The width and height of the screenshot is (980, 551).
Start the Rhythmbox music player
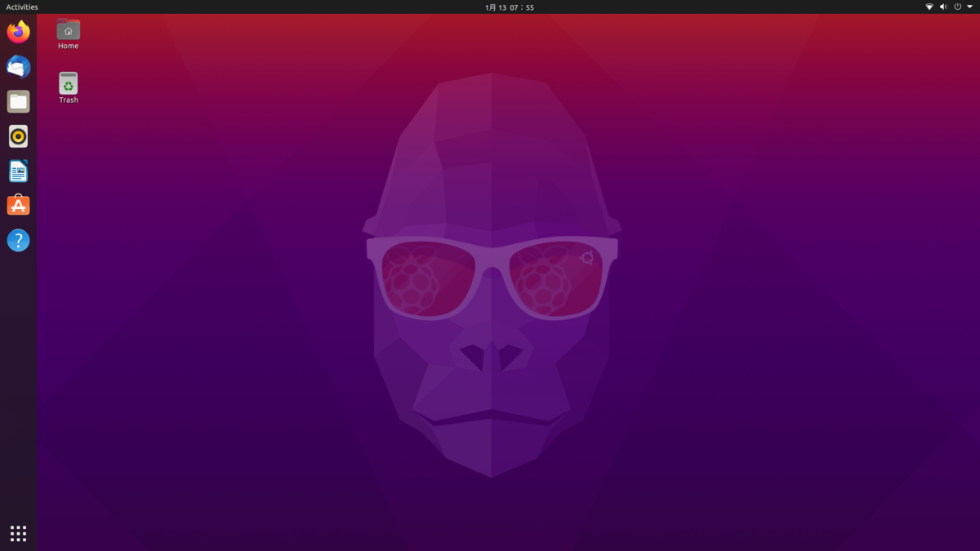click(18, 136)
